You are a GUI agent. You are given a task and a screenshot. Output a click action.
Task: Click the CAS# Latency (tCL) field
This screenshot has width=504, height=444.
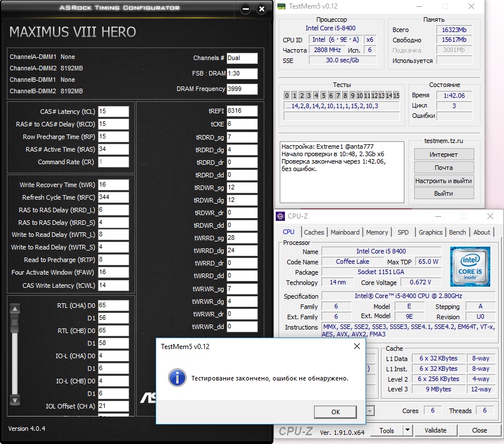click(x=113, y=111)
